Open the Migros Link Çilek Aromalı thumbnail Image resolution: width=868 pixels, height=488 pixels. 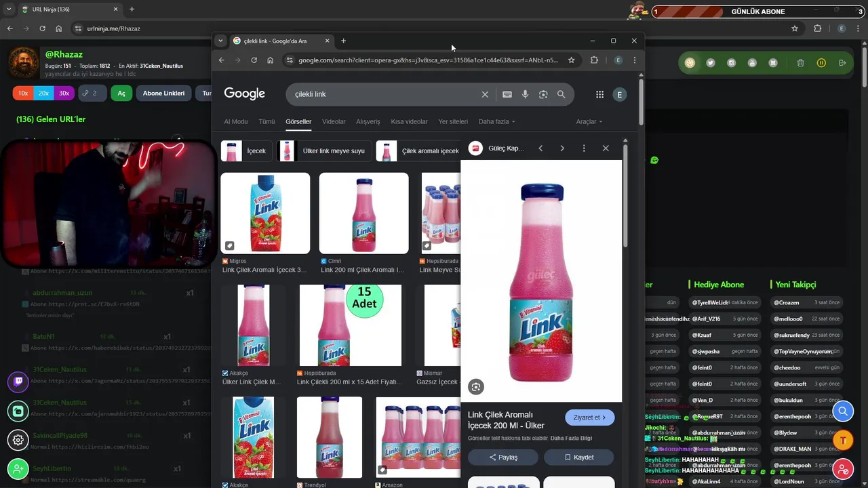click(x=265, y=213)
